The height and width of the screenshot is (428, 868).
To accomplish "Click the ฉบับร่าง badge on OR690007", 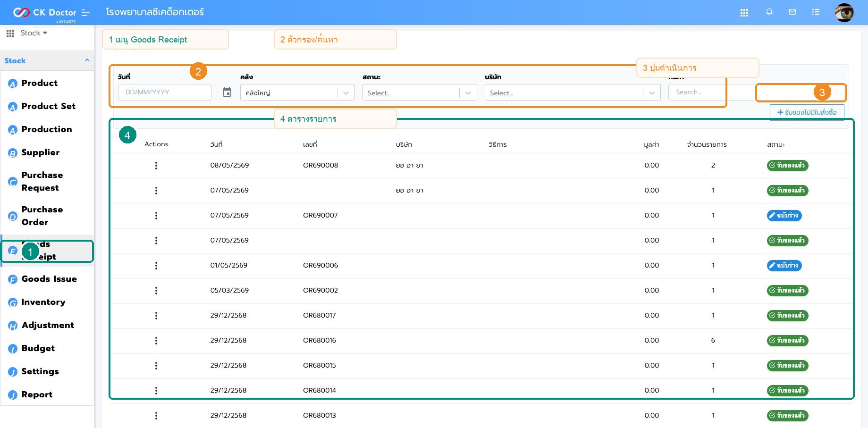I will [x=784, y=216].
